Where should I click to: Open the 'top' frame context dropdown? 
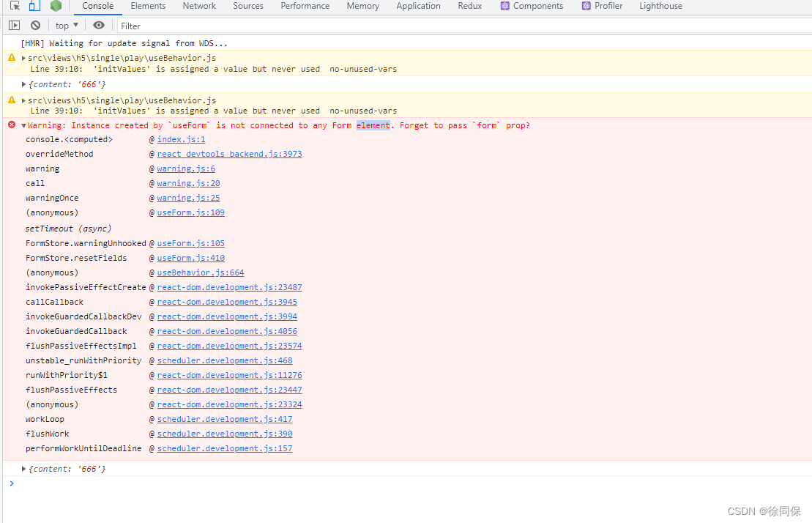[x=66, y=25]
